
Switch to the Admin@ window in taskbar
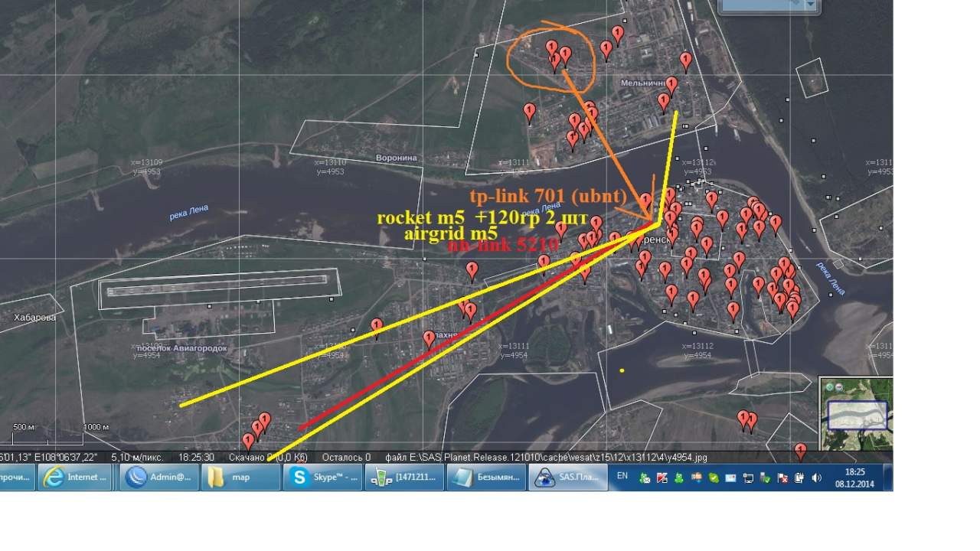(x=158, y=478)
